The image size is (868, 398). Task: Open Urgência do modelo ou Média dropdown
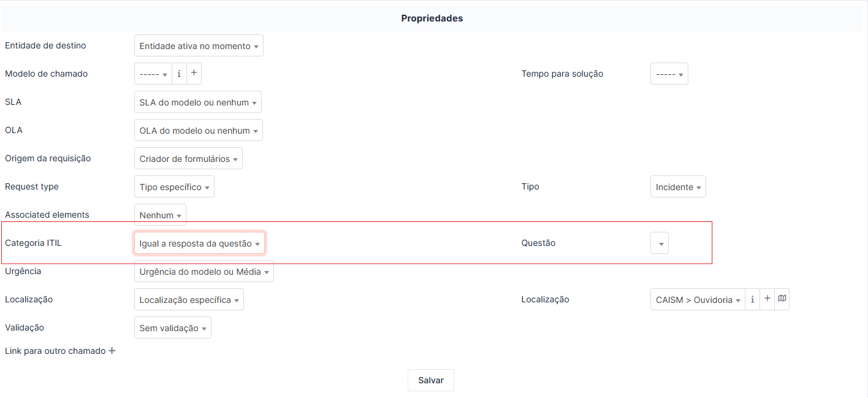coord(204,271)
